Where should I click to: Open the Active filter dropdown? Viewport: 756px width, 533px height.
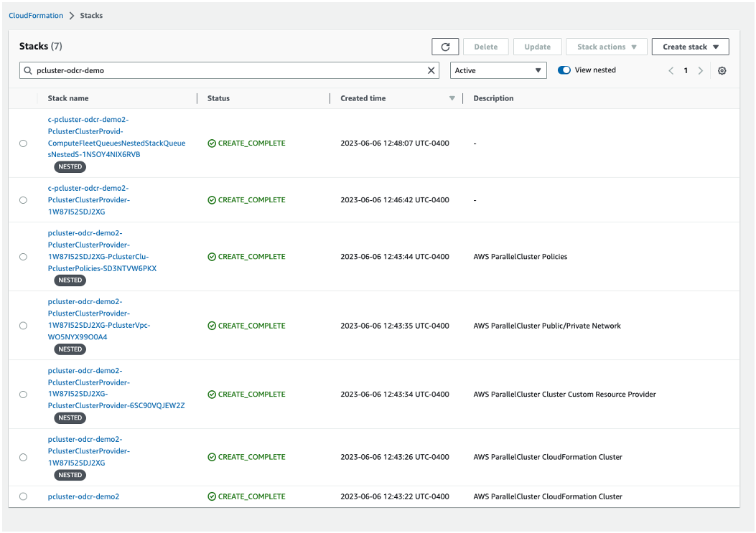(x=498, y=70)
